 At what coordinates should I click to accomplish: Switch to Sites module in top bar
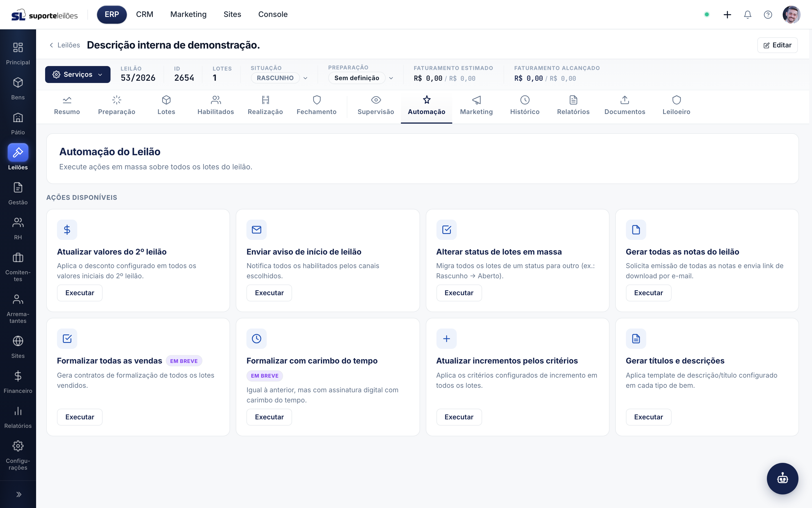pos(232,14)
